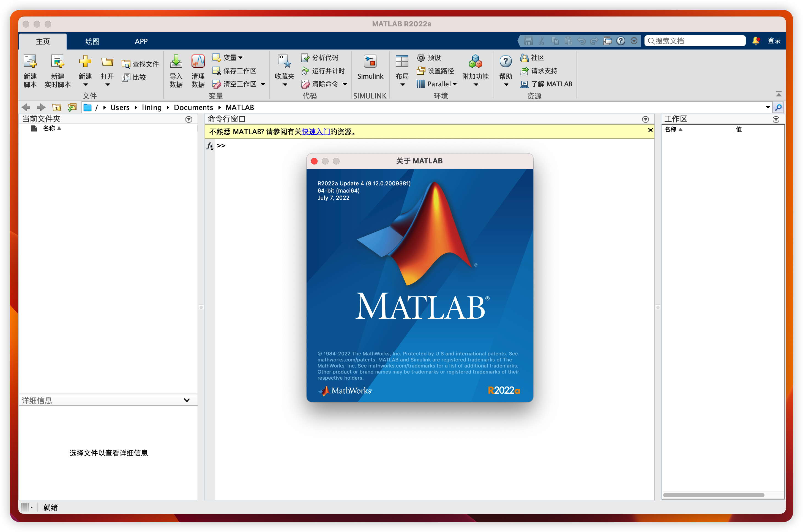Dismiss the yellow getting-started banner
Screen dimensions: 803x532
[x=650, y=130]
